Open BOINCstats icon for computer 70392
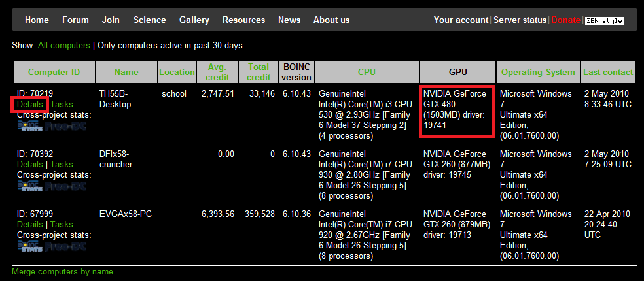The height and width of the screenshot is (281, 644). (x=30, y=186)
